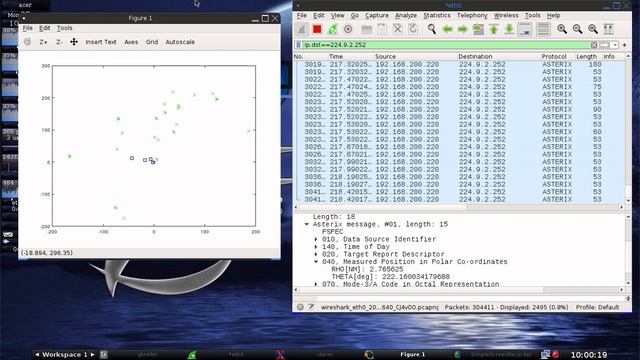Toggle Axes in the figure toolbar
Image resolution: width=640 pixels, height=360 pixels.
[x=131, y=42]
